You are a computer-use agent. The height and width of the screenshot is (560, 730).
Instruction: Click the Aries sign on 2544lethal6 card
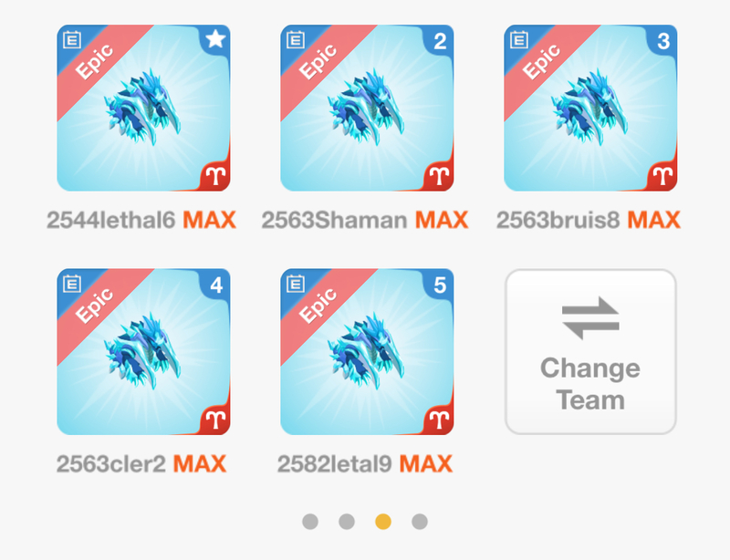coord(215,176)
